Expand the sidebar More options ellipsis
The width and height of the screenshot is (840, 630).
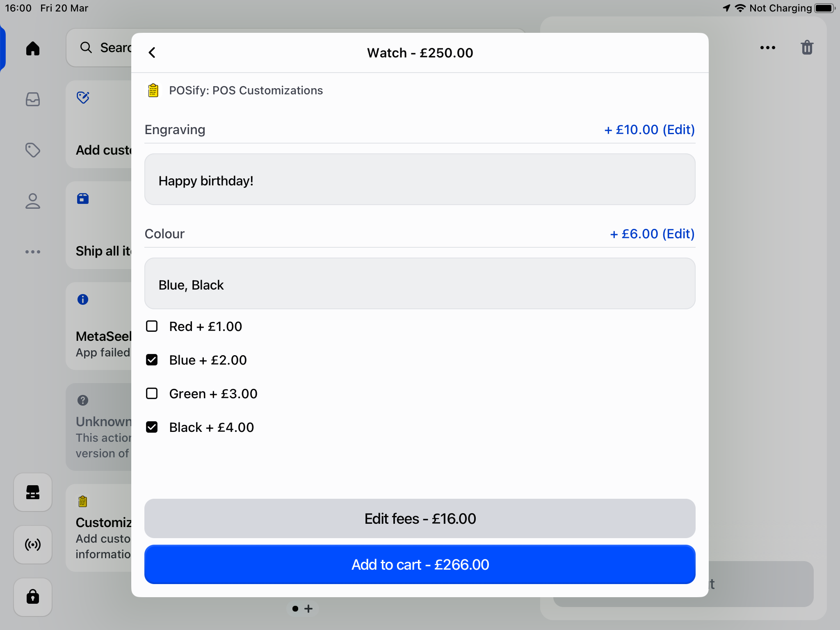pos(33,252)
